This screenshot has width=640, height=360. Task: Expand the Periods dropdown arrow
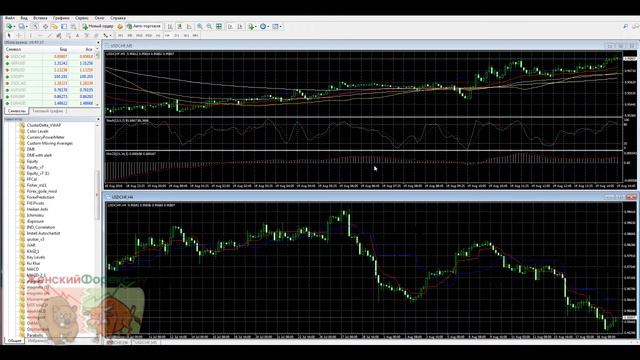coord(268,27)
